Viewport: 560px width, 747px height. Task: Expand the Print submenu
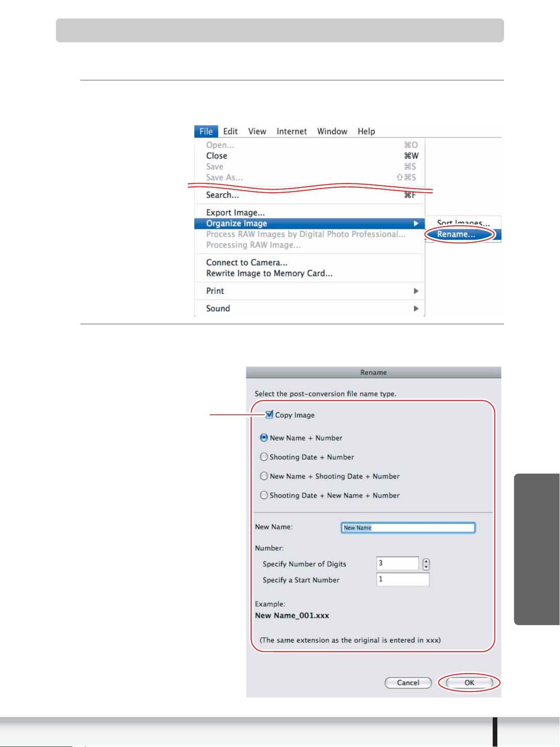point(309,291)
